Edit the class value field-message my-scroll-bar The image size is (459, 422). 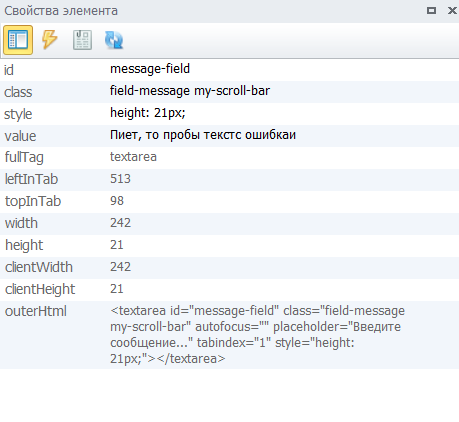190,91
